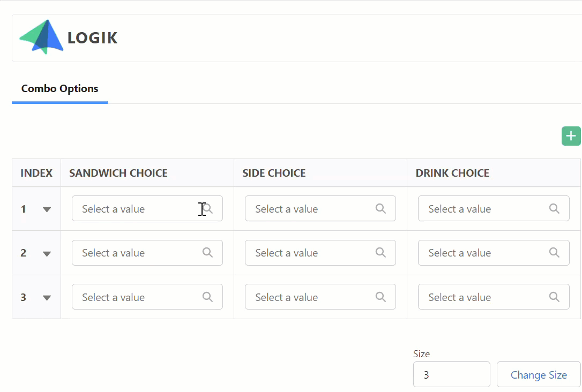This screenshot has width=582, height=392.
Task: Click search icon in row 1 Side Choice
Action: [x=381, y=208]
